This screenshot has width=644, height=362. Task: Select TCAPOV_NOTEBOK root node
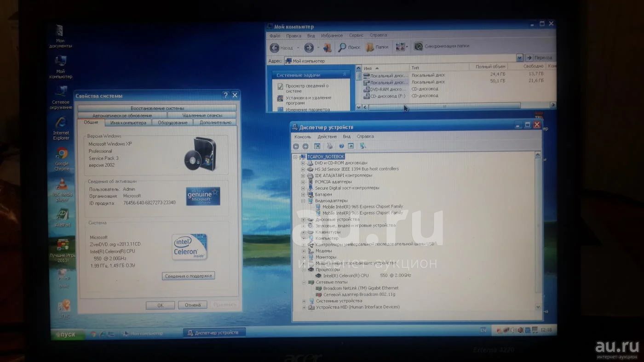tap(325, 157)
